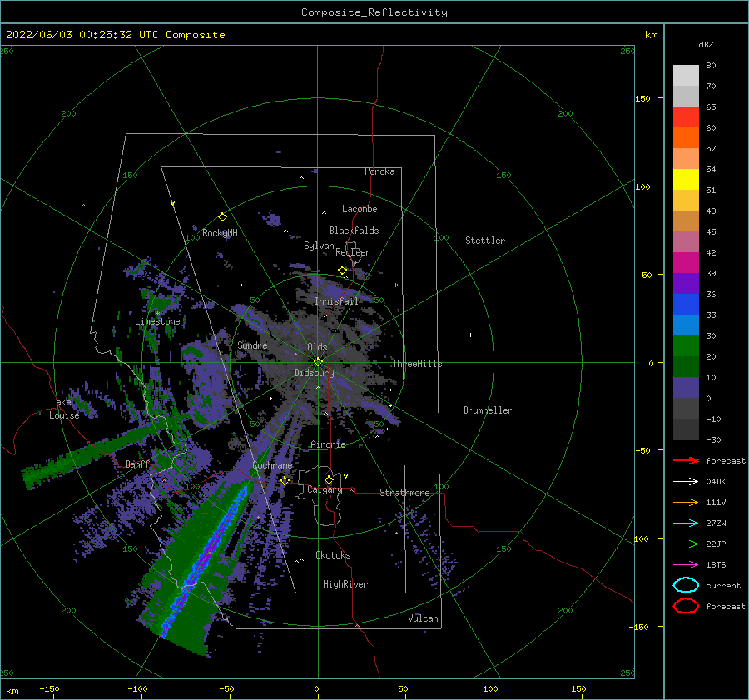Click the yellow diamond marker near RockyMH
Screen dimensions: 749x700
pos(222,217)
